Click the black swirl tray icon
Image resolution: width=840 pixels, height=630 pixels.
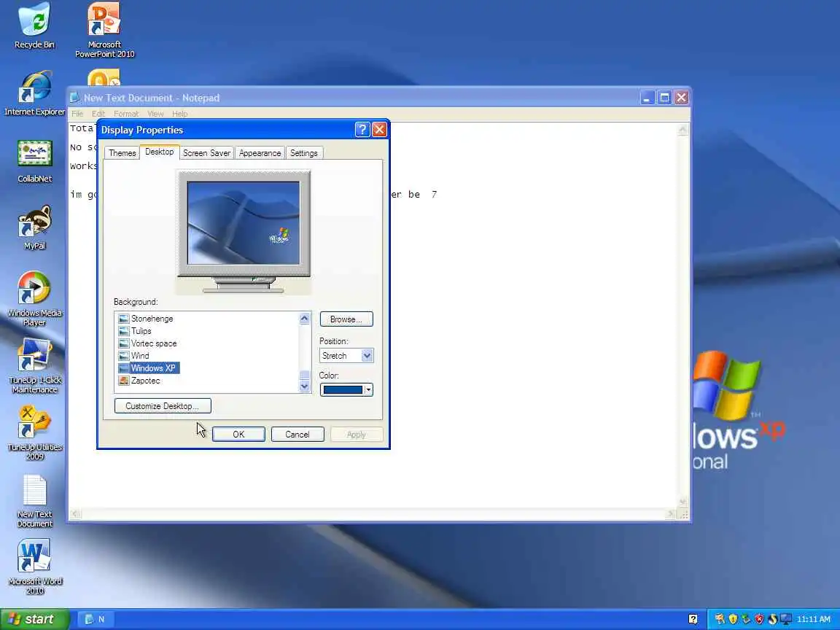(772, 619)
